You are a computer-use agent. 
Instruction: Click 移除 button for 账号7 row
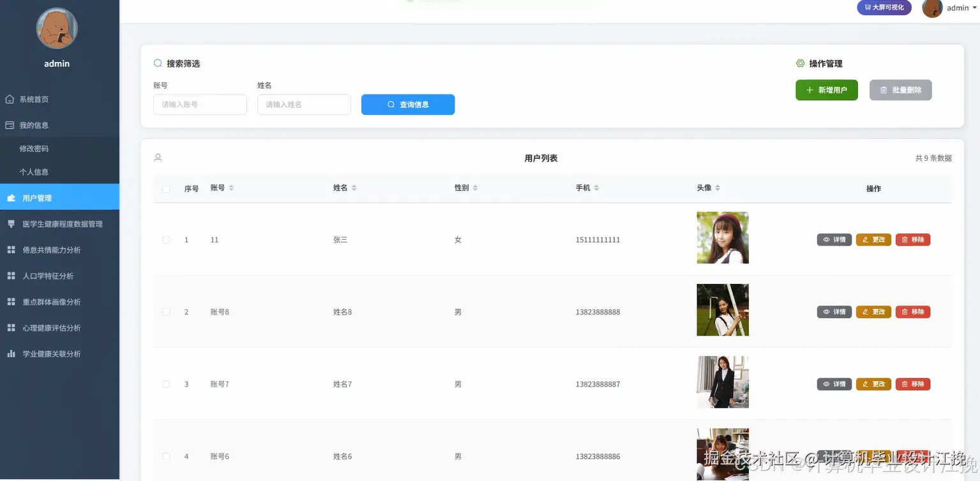913,384
